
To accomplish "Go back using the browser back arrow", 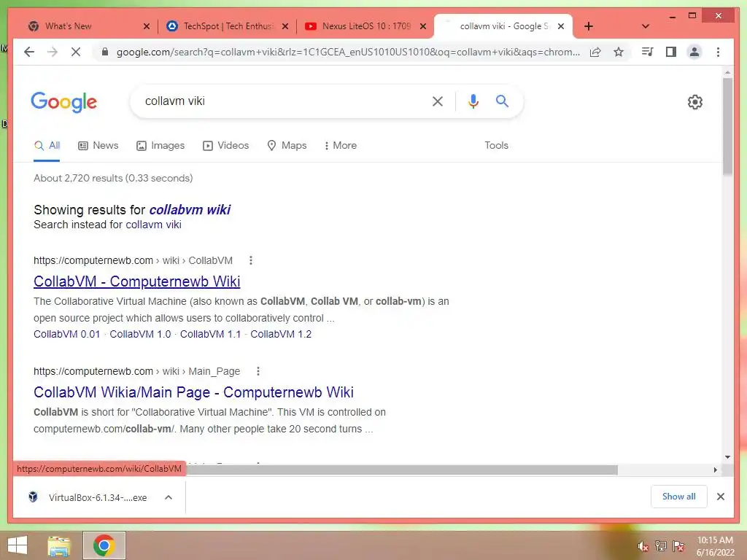I will coord(29,52).
